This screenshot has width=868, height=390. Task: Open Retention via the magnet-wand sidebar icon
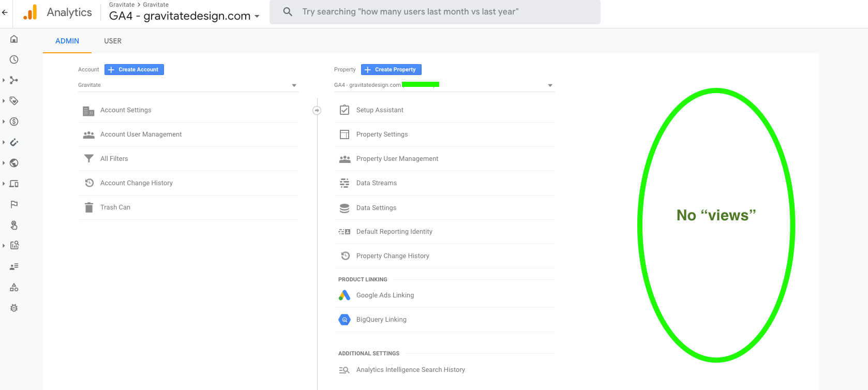click(x=14, y=142)
